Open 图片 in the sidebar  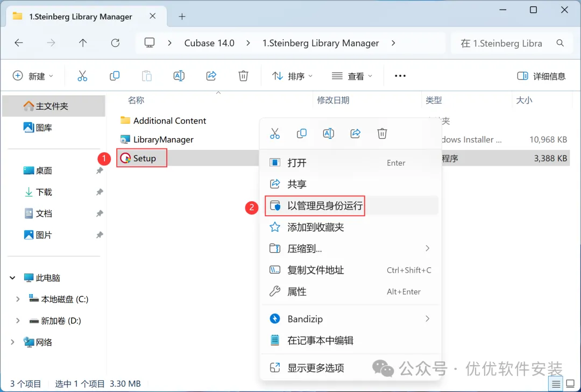pyautogui.click(x=38, y=235)
